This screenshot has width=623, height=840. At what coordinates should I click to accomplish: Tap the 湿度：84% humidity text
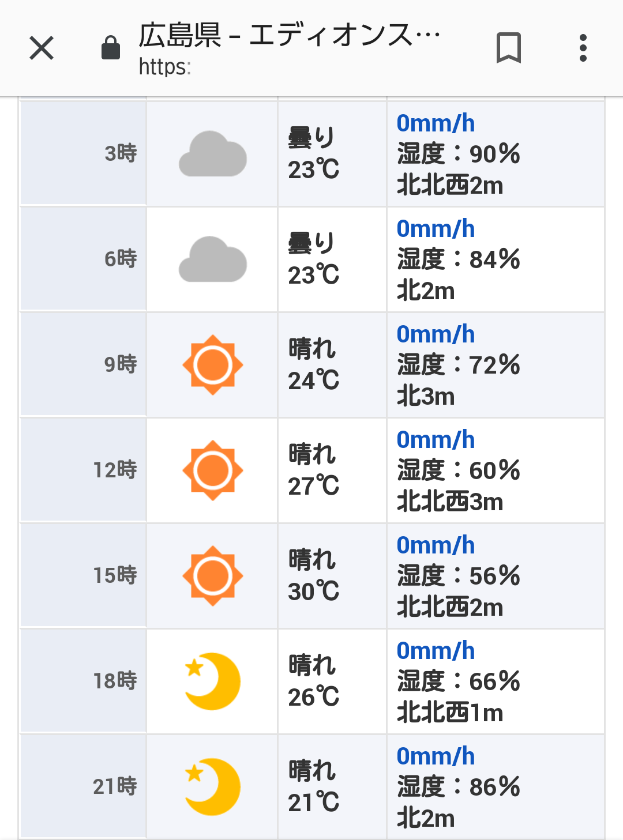pyautogui.click(x=459, y=259)
